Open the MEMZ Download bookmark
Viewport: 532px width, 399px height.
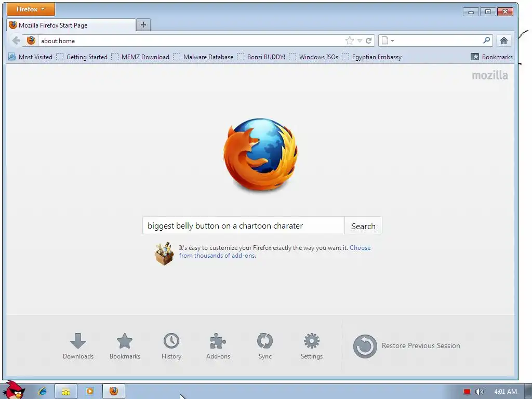click(140, 57)
